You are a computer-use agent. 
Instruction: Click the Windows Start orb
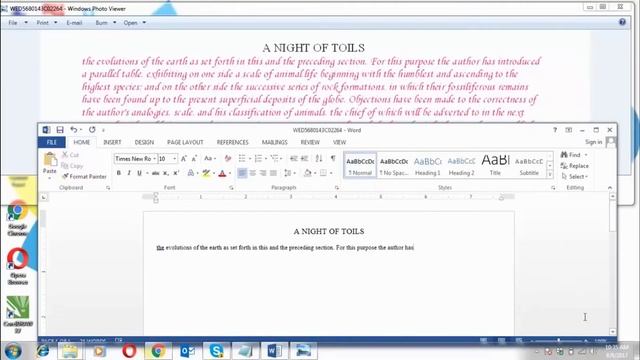pos(13,351)
